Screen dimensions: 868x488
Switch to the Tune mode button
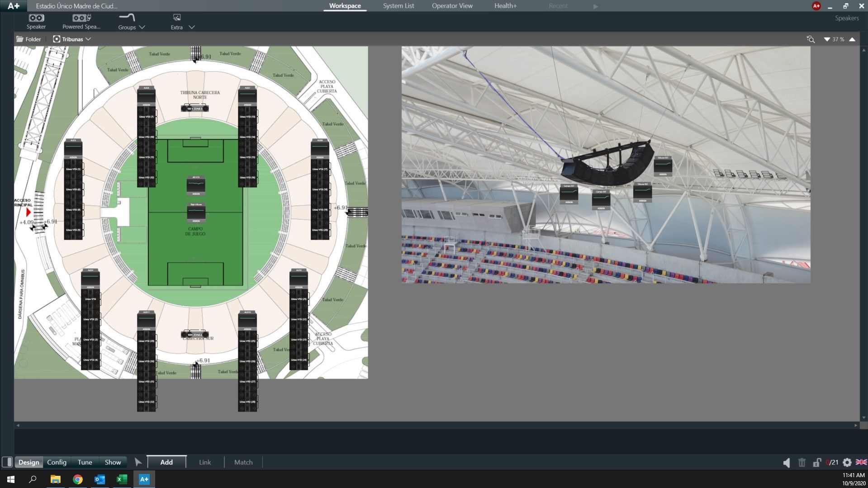tap(84, 462)
